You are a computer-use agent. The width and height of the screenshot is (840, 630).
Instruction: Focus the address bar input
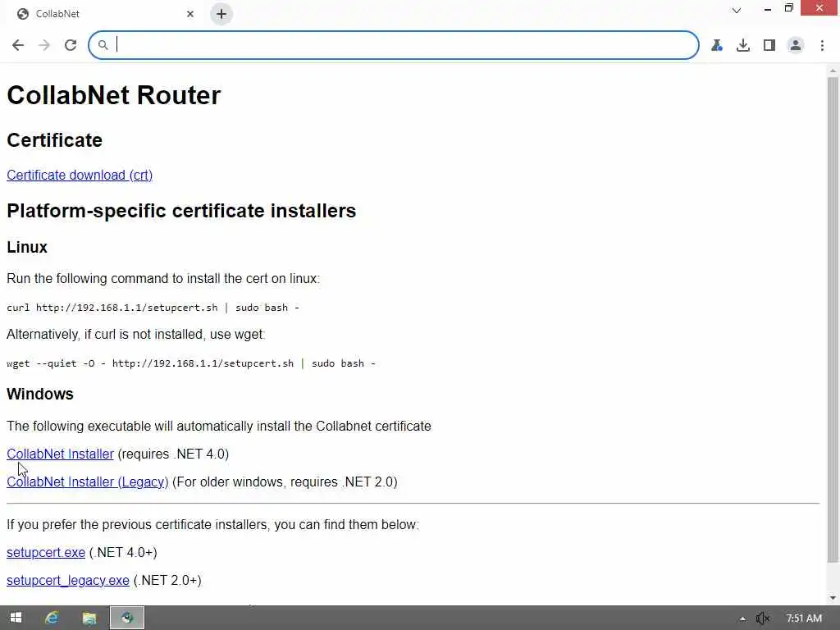394,45
